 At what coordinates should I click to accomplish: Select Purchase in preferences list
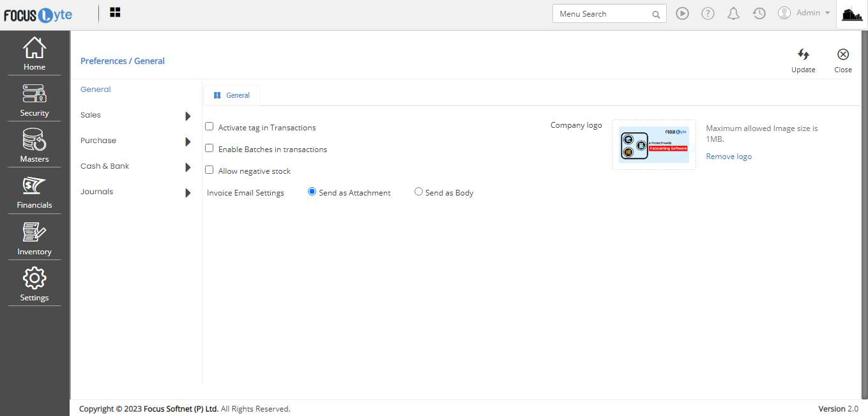point(98,141)
